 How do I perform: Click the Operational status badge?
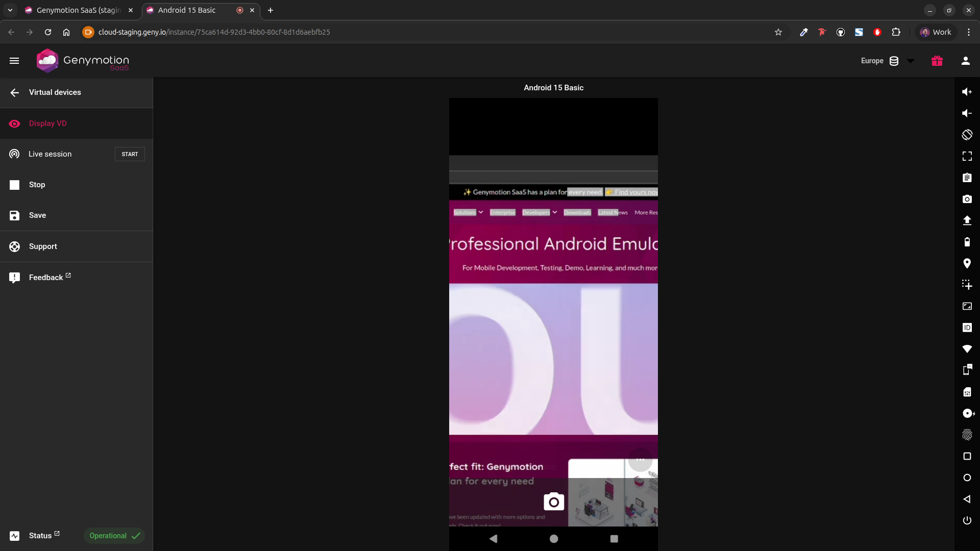[x=114, y=536]
